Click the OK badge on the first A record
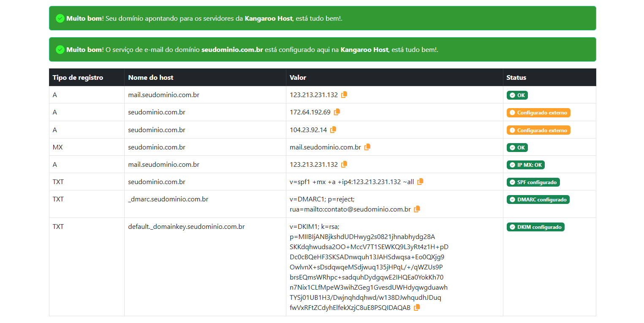 pyautogui.click(x=517, y=95)
